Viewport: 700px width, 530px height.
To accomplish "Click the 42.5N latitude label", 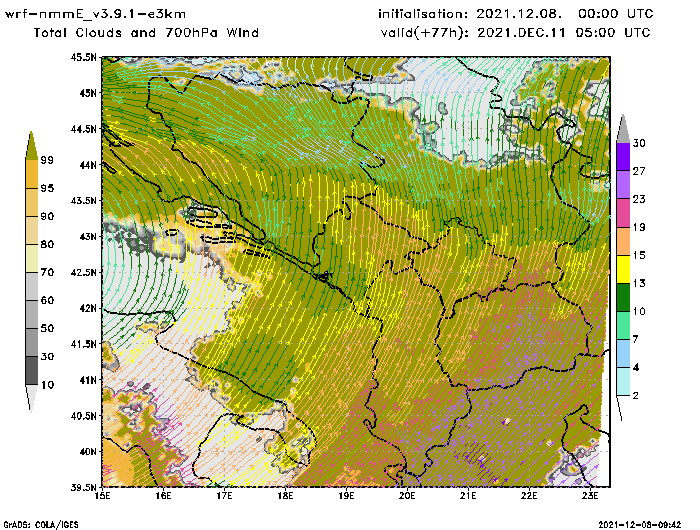I will [x=83, y=272].
